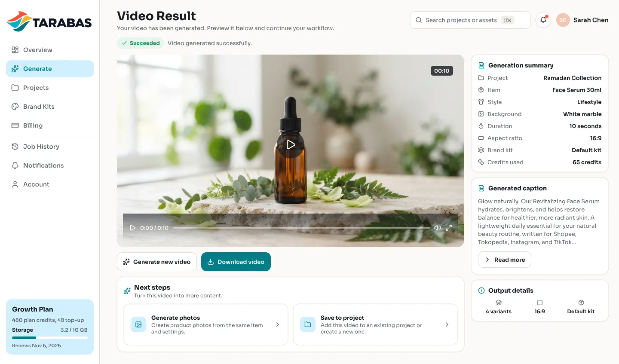The image size is (619, 364).
Task: Click the Generation summary document icon
Action: [x=481, y=65]
